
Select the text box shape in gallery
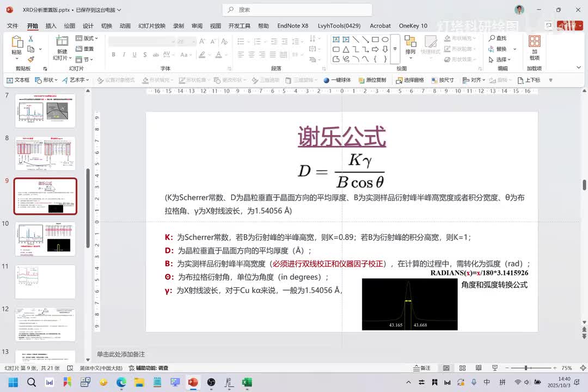click(336, 39)
